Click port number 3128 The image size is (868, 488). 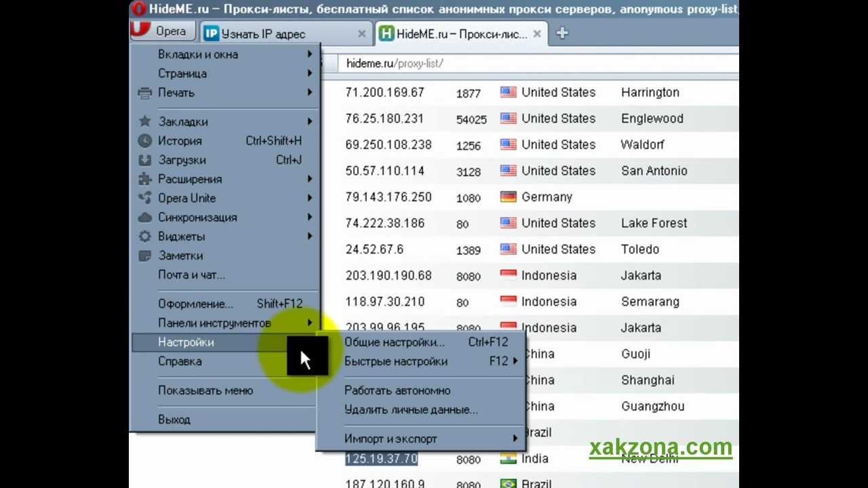click(x=469, y=171)
